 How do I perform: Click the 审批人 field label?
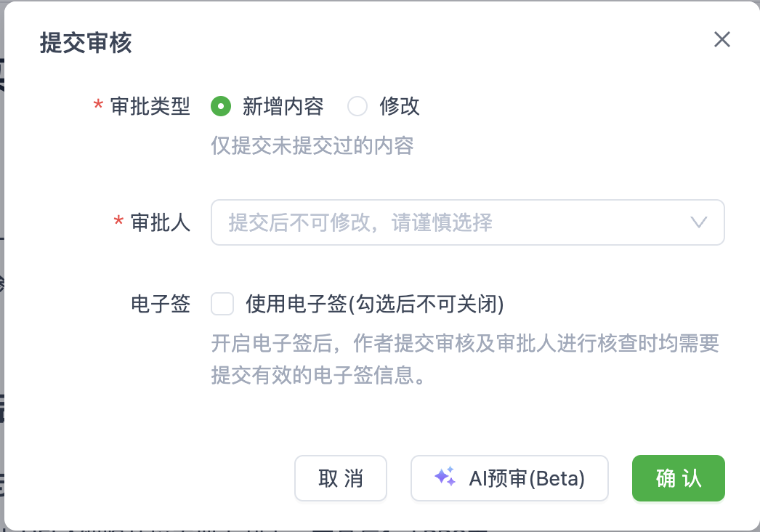pos(161,222)
